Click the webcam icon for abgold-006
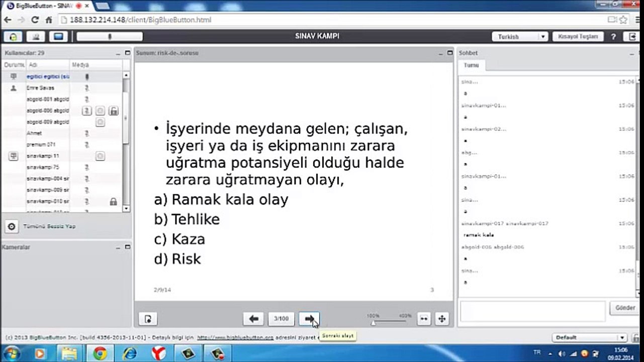Screen dimensions: 644x362 pos(100,111)
